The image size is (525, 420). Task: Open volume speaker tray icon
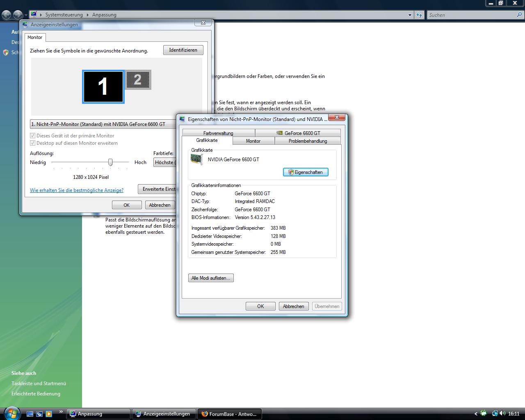point(502,413)
